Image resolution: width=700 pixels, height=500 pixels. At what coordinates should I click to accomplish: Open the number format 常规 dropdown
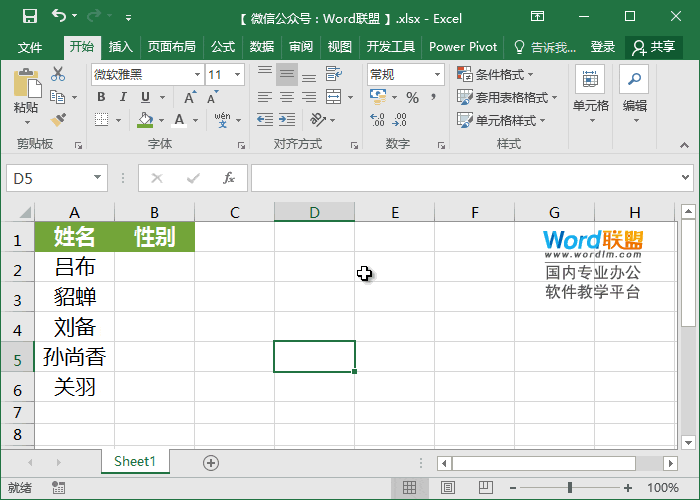click(437, 74)
